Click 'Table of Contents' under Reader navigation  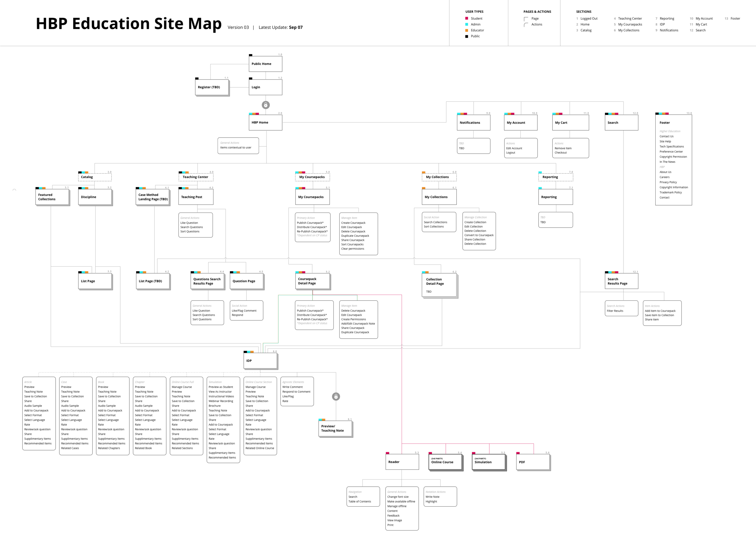(360, 501)
